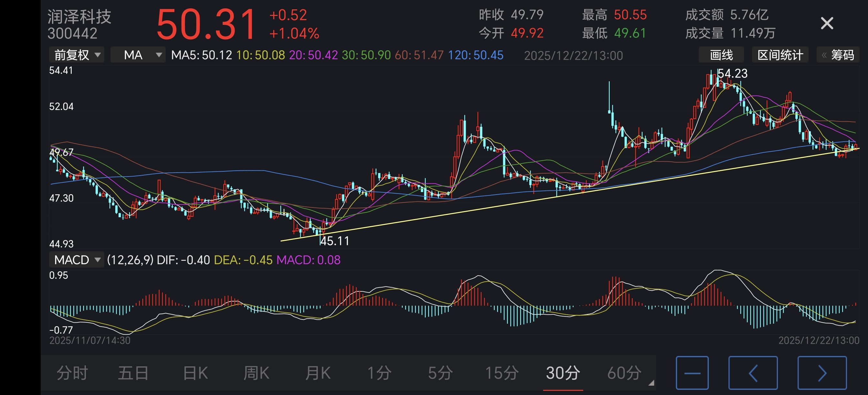This screenshot has height=395, width=868.
Task: Expand the 筹码 chip distribution panel
Action: coord(838,55)
